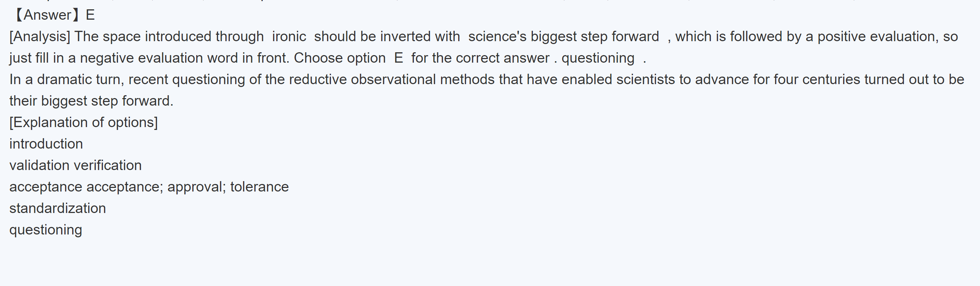The width and height of the screenshot is (980, 286).
Task: Click the word 'tolerance'
Action: pyautogui.click(x=259, y=187)
